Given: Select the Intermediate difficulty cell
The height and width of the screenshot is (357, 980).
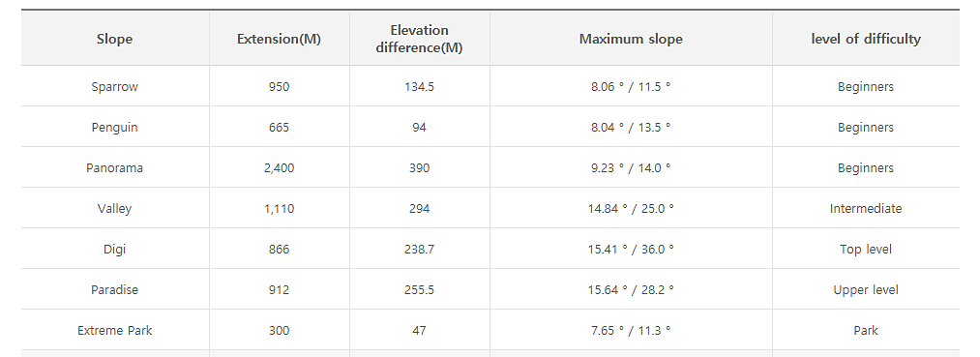Looking at the screenshot, I should [x=866, y=209].
